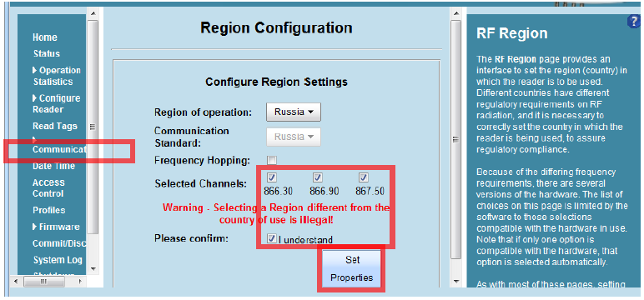The image size is (644, 300).
Task: Uncheck the 866.30 channel checkbox
Action: click(x=272, y=177)
